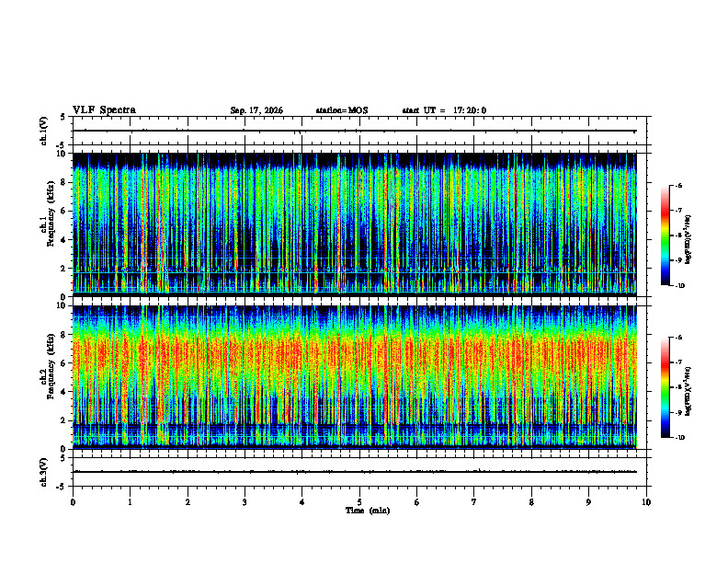The image size is (728, 563).
Task: Click the VLF Spectra title text
Action: 104,110
